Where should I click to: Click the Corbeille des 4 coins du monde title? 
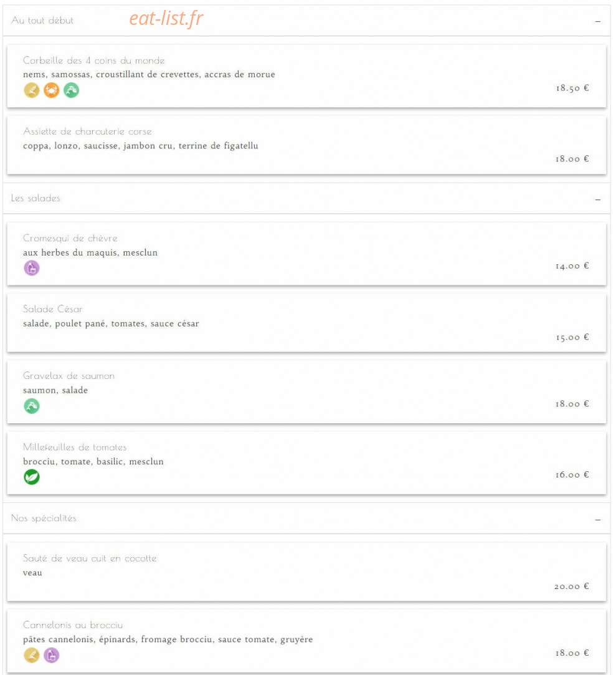(94, 60)
